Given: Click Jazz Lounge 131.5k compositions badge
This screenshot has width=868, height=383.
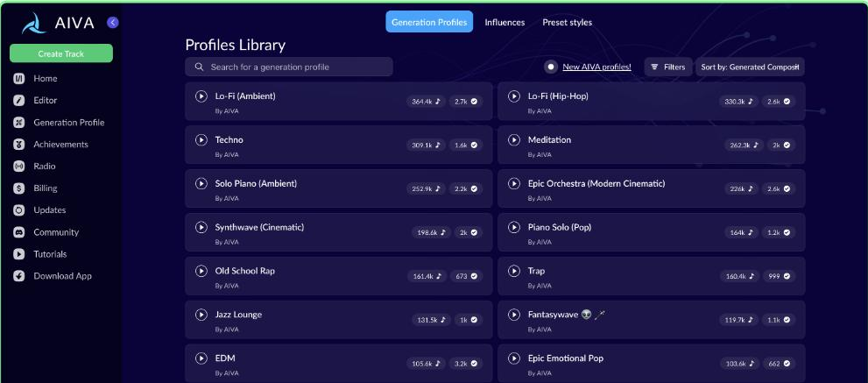Looking at the screenshot, I should coord(431,320).
